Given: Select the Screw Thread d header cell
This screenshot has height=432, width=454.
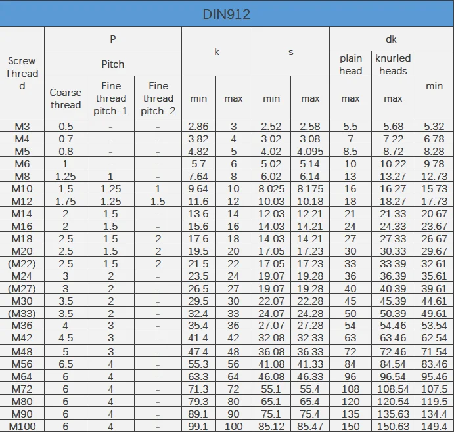Looking at the screenshot, I should [22, 73].
